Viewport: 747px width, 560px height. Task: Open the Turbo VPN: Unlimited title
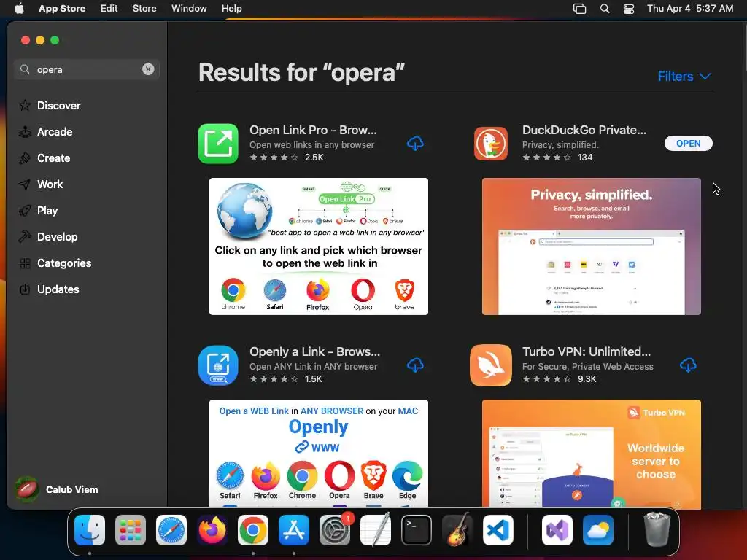(x=587, y=351)
